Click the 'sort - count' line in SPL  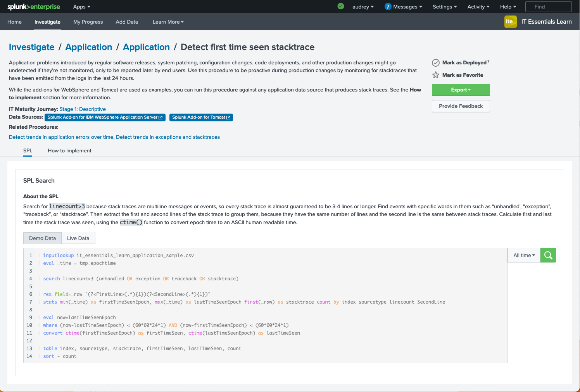[57, 356]
